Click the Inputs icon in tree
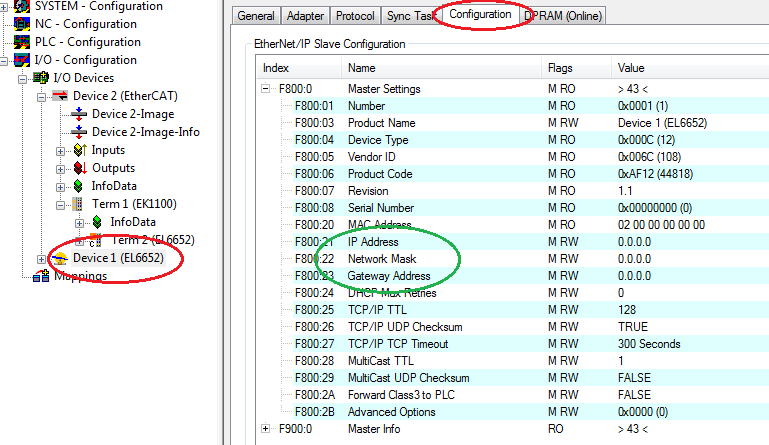The image size is (769, 445). click(80, 150)
